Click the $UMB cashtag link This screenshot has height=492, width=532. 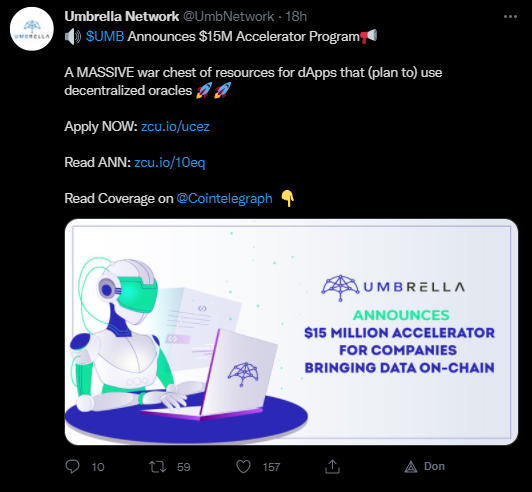[105, 36]
